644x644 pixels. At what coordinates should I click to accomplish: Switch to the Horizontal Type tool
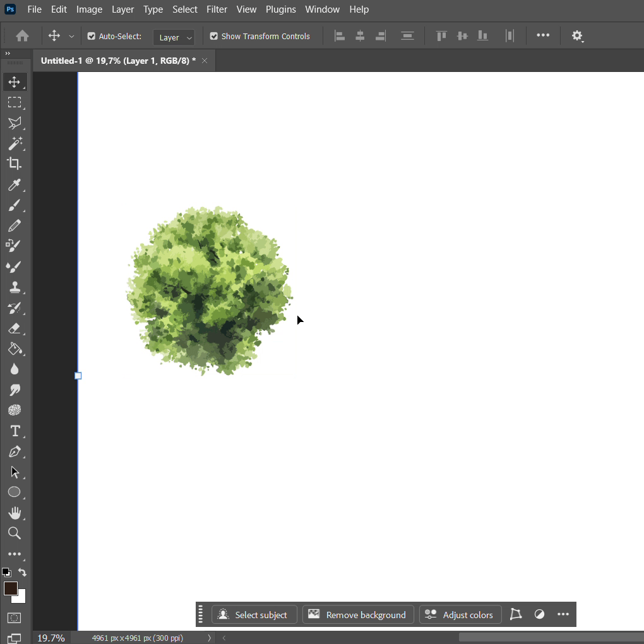pos(15,431)
